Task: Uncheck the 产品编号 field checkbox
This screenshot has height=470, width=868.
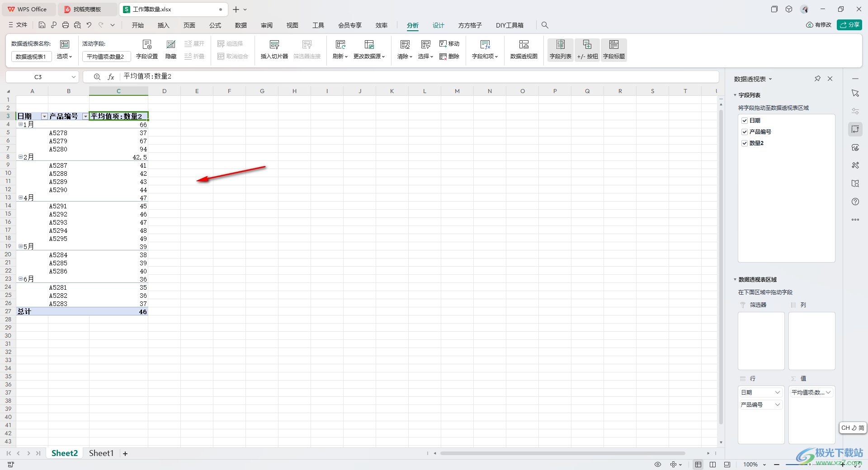Action: pos(745,132)
